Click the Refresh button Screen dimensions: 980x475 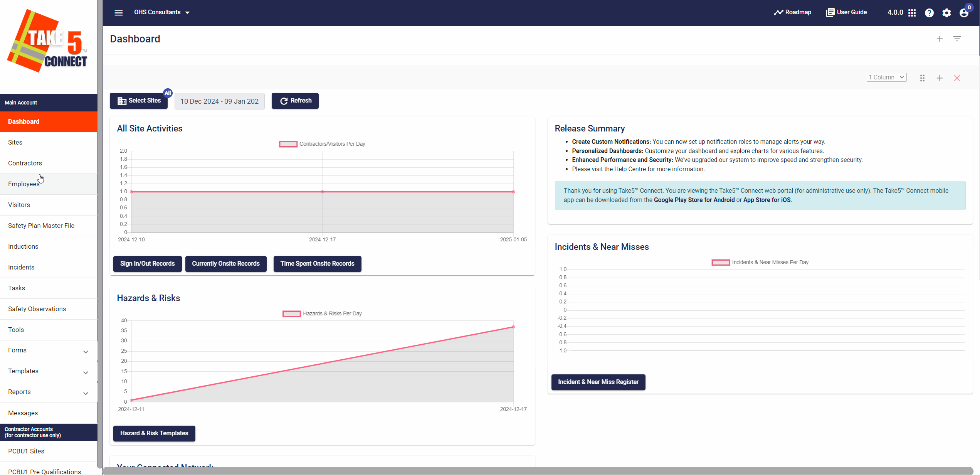(295, 101)
